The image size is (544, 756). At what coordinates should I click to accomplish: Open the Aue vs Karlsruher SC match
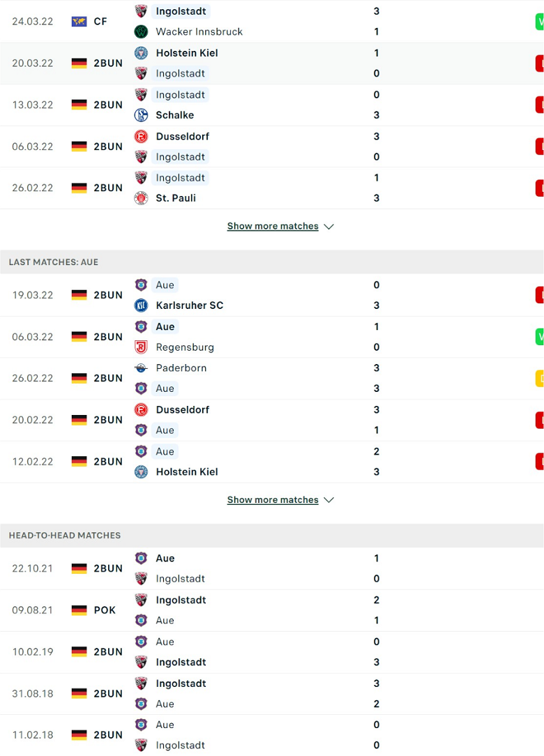click(272, 295)
